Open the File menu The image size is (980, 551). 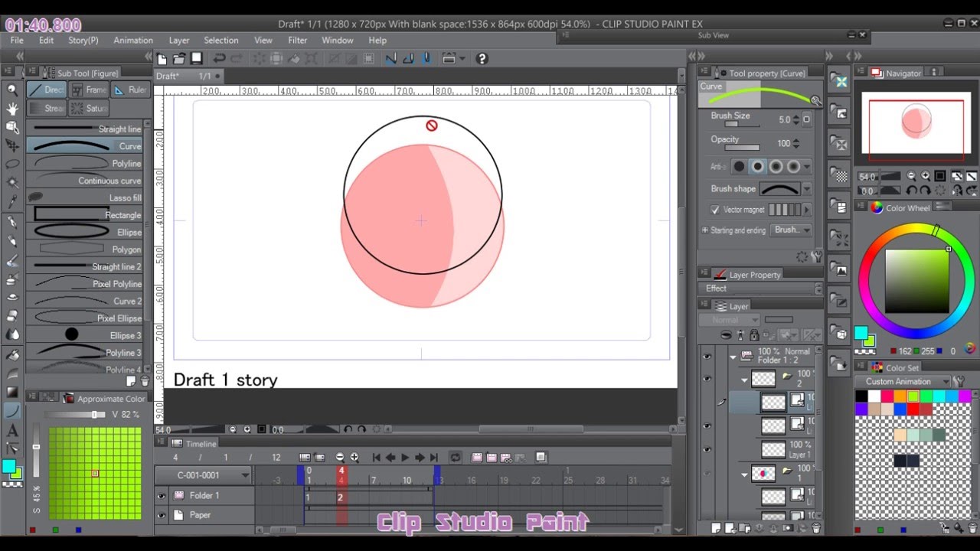pos(17,41)
